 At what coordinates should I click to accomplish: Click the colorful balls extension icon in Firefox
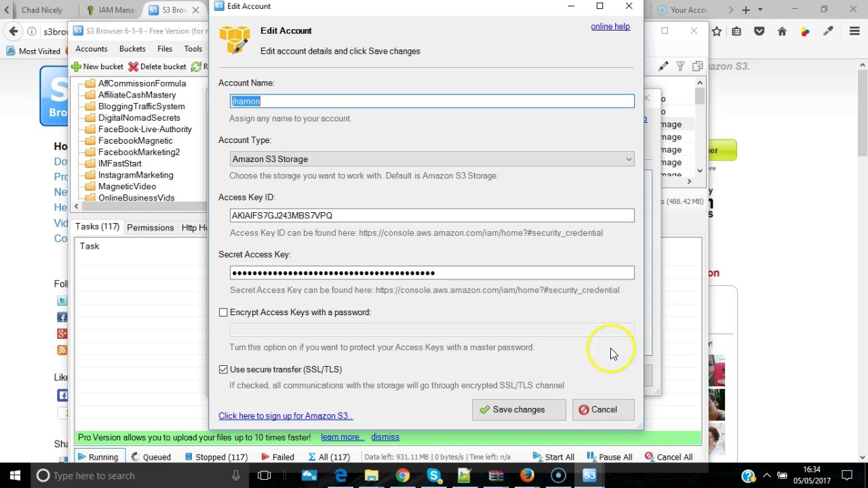coord(805,31)
